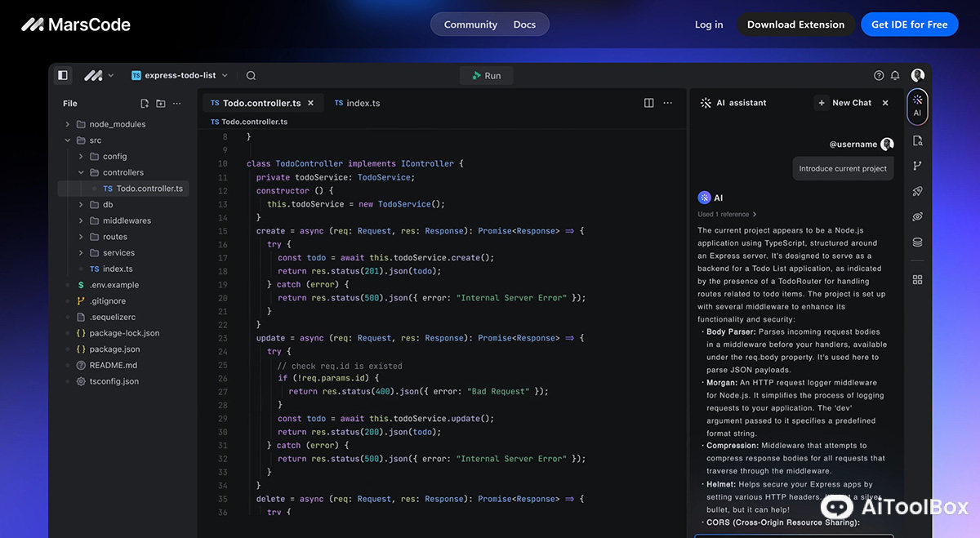Open the Docs nav link
Screen dimensions: 980x538
(524, 24)
